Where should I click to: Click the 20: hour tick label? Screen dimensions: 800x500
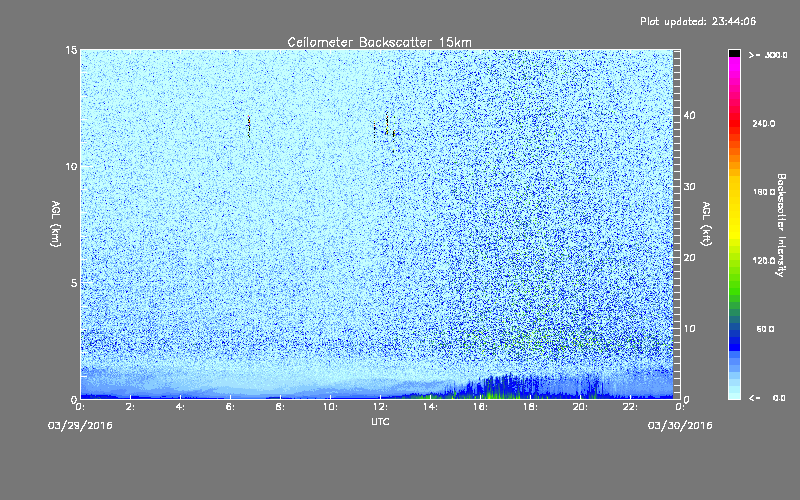580,407
